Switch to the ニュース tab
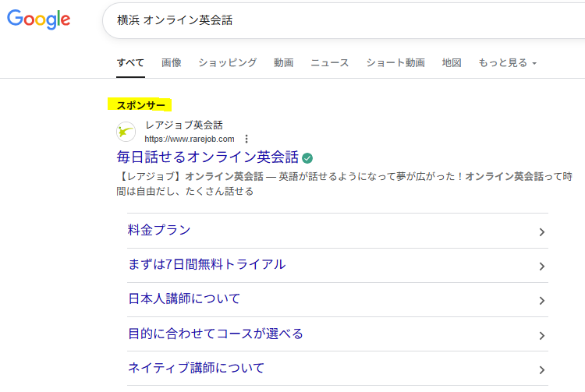 pos(330,63)
